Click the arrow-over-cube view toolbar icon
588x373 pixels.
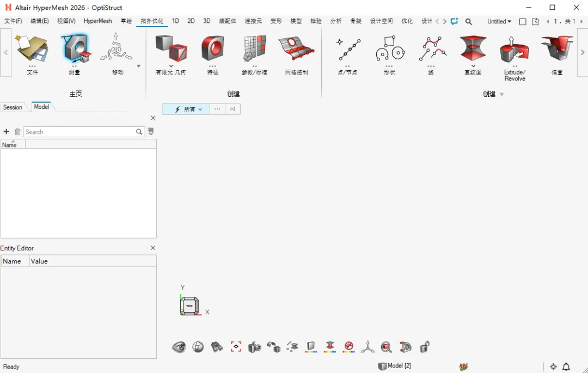[x=274, y=347]
